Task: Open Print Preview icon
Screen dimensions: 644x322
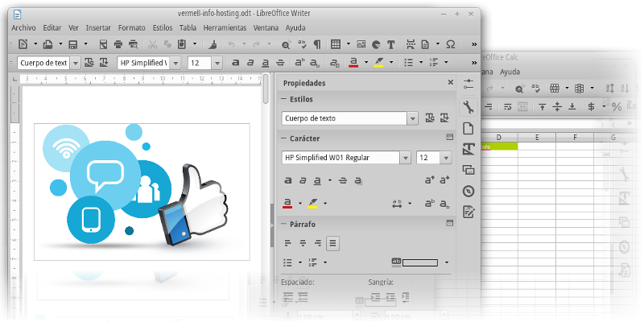Action: pyautogui.click(x=133, y=44)
